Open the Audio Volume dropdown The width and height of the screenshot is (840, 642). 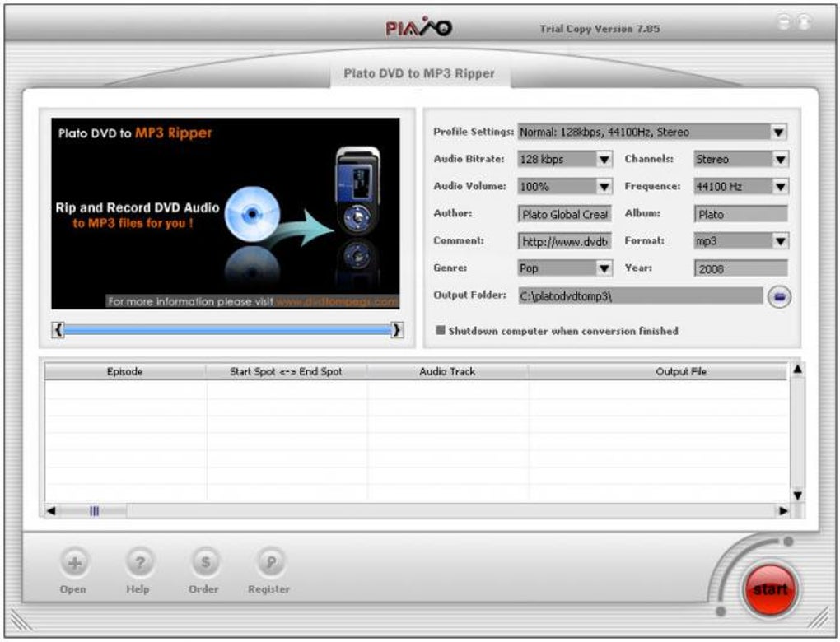point(604,186)
